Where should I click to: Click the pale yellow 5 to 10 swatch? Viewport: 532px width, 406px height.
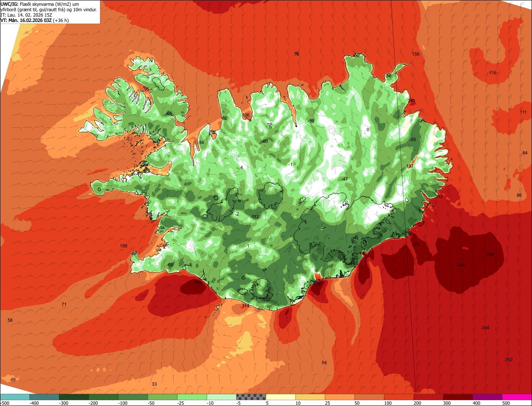pos(281,397)
